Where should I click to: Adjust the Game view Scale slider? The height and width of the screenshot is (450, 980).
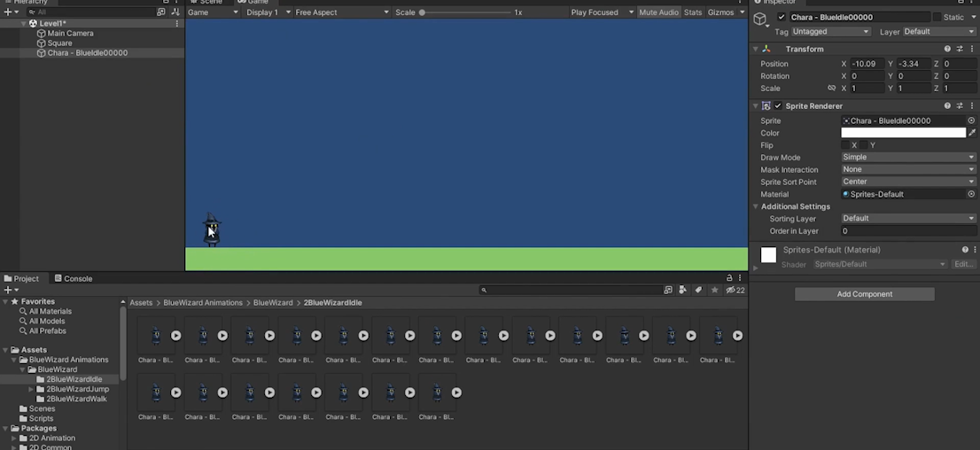[x=465, y=12]
